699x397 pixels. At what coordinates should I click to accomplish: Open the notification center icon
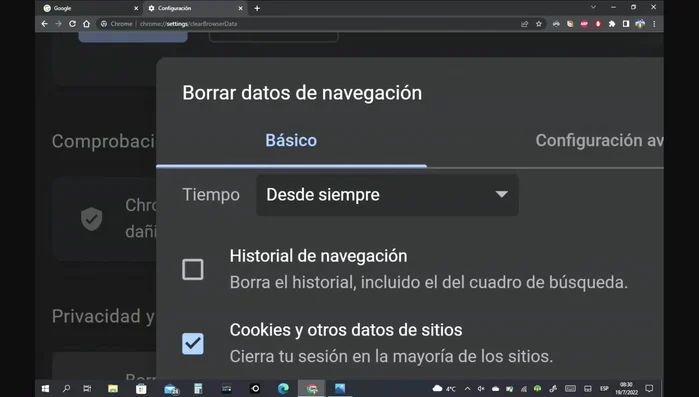point(649,389)
